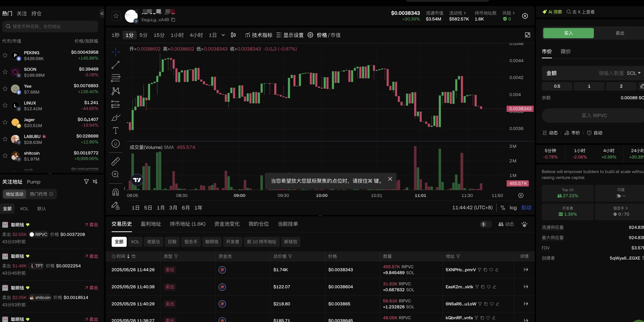Click the token search input field
The height and width of the screenshot is (322, 644).
50,26
